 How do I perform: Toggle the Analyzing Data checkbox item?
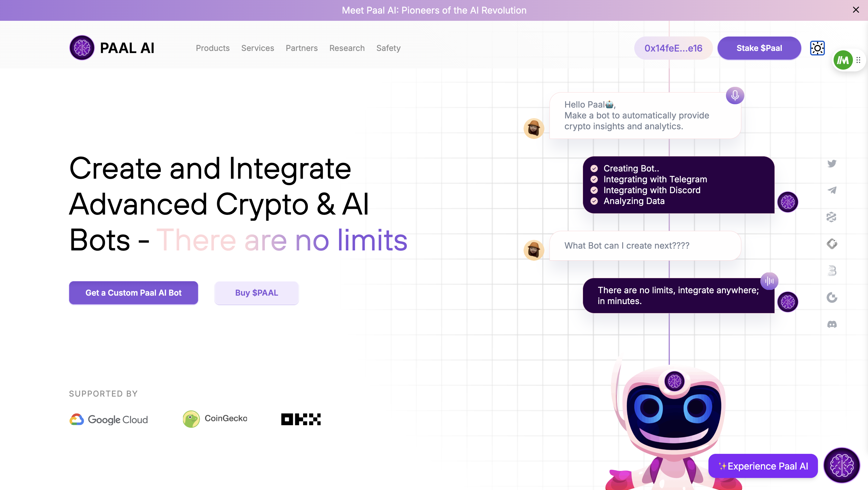(x=594, y=201)
